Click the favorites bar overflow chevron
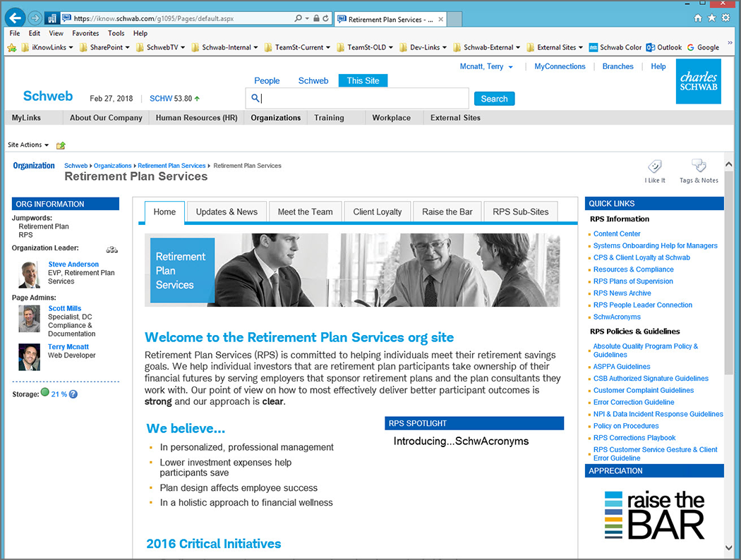741x560 pixels. pos(730,42)
